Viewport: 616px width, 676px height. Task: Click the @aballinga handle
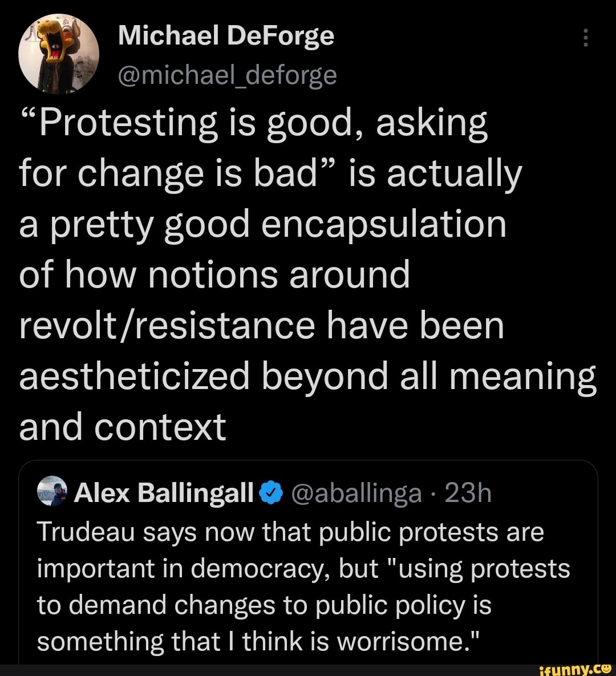click(x=357, y=492)
